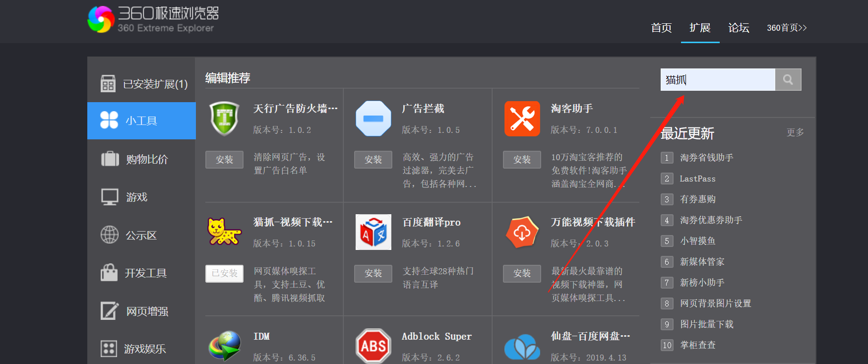Click the 游戏 monitor icon
The image size is (868, 364).
tap(110, 197)
